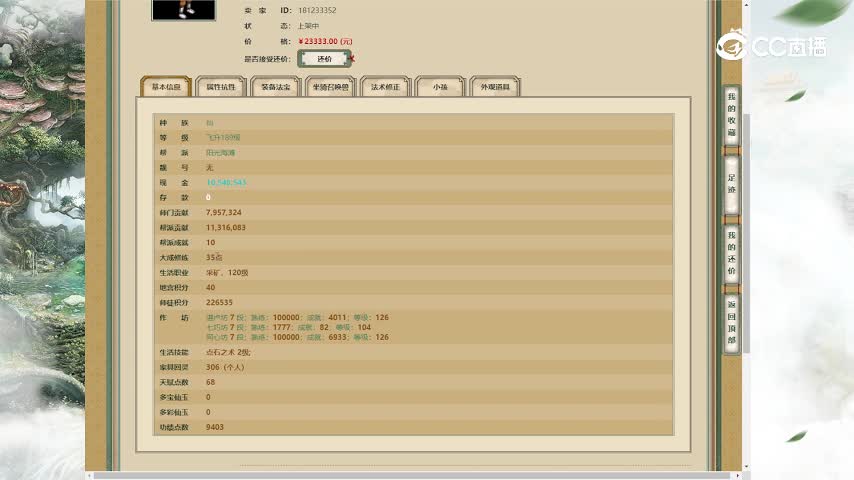This screenshot has height=480, width=854.
Task: Open 我的还价 side button
Action: pyautogui.click(x=731, y=252)
